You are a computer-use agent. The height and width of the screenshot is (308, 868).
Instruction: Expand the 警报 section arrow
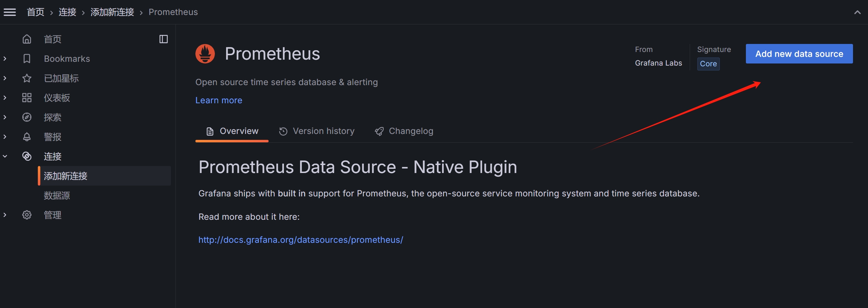(x=5, y=137)
